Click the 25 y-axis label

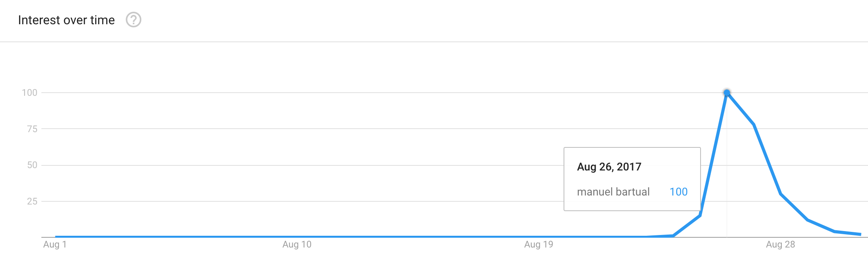32,201
